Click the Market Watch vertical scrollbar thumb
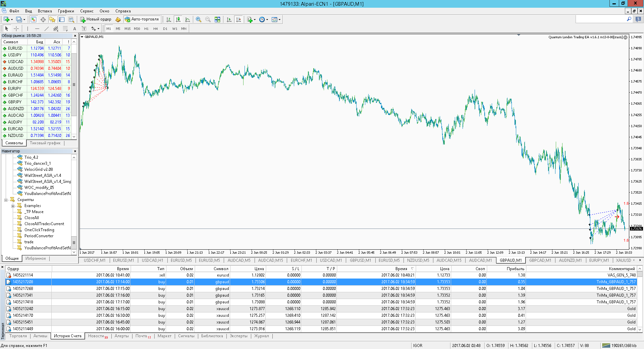Screen dimensions: 644x349 click(x=74, y=85)
